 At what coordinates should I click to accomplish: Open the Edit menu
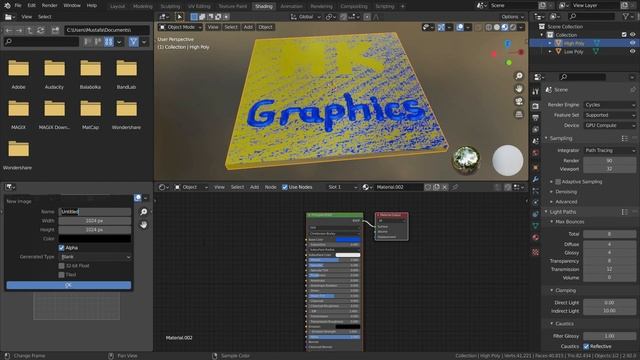[x=31, y=6]
